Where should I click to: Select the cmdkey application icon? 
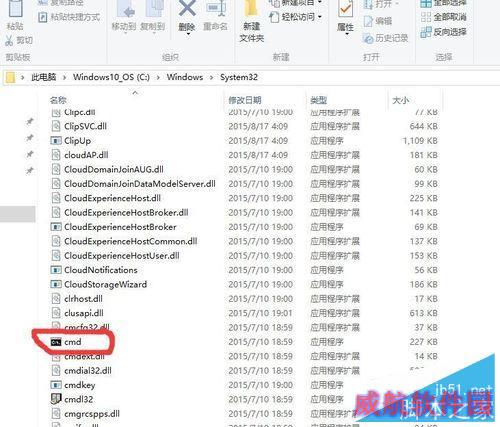[x=56, y=385]
